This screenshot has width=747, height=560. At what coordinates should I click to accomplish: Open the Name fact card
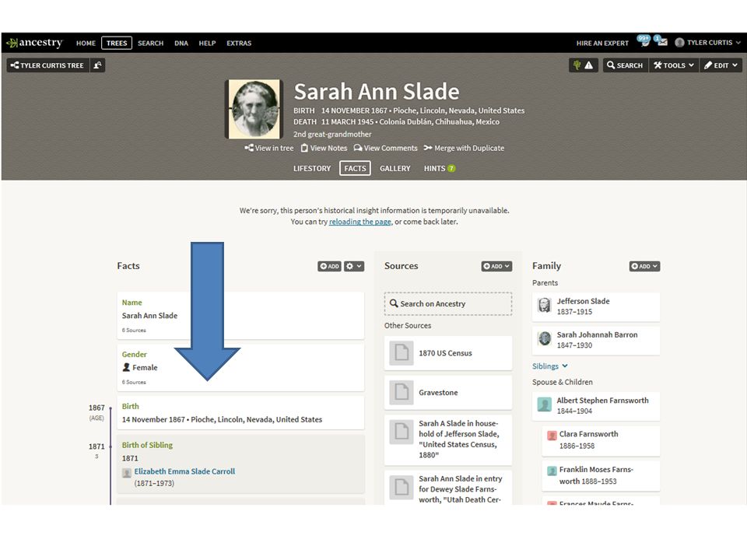[240, 315]
